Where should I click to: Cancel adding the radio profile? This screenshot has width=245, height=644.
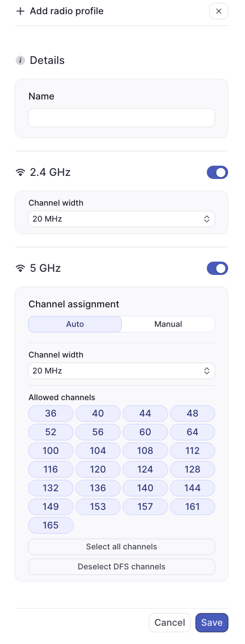[170, 623]
